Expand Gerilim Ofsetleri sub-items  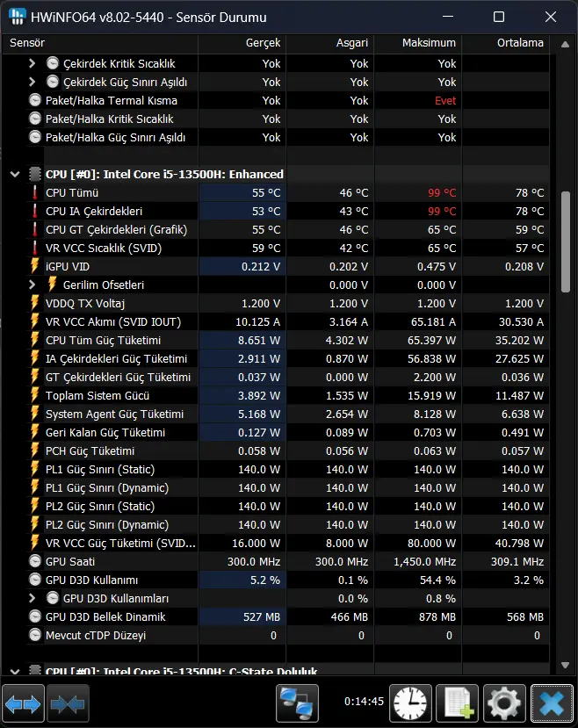[32, 285]
